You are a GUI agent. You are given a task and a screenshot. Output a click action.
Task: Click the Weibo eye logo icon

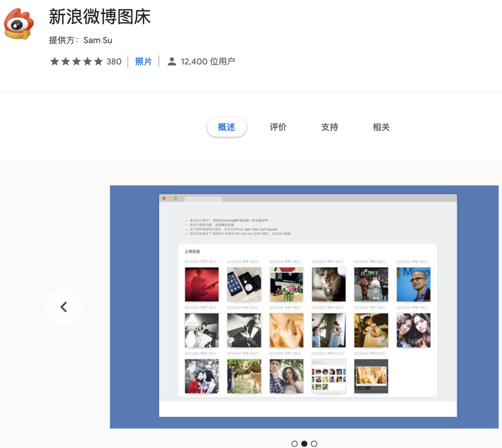pyautogui.click(x=19, y=23)
